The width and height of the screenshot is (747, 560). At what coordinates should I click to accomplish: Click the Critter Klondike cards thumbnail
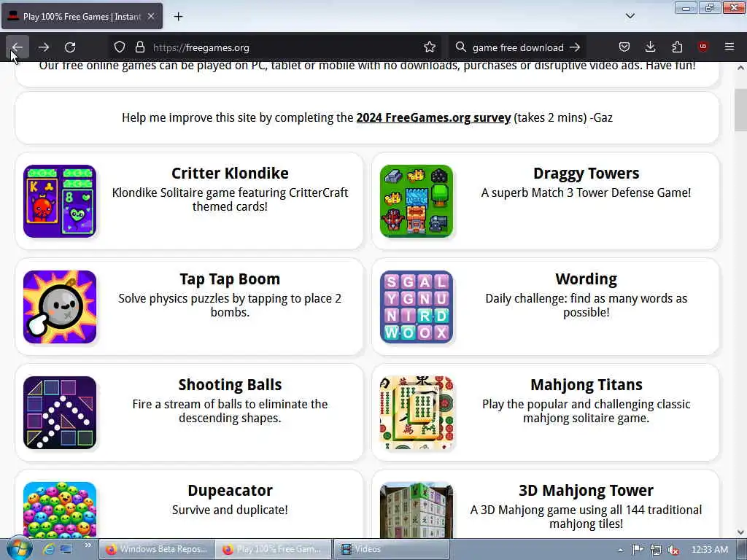60,201
